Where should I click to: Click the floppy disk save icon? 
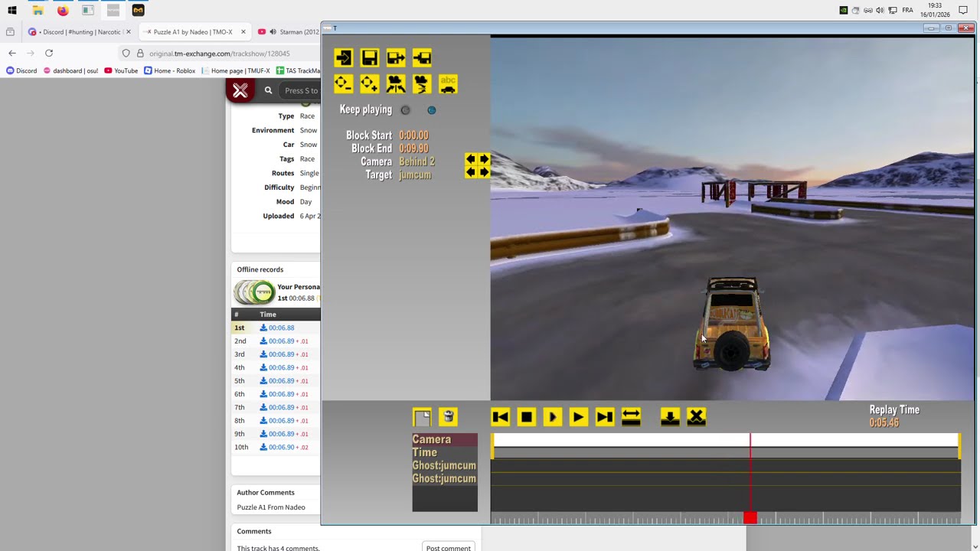tap(369, 58)
